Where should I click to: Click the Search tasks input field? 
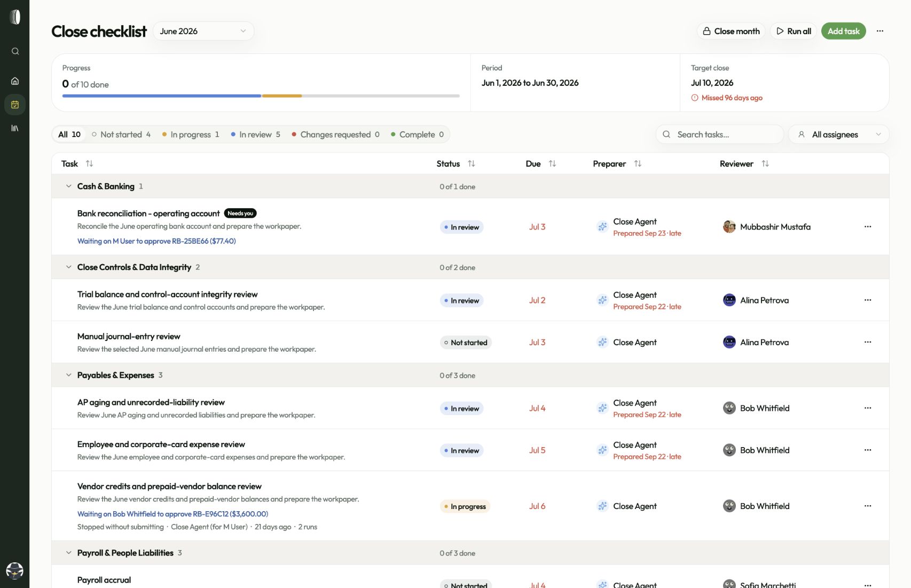[720, 134]
